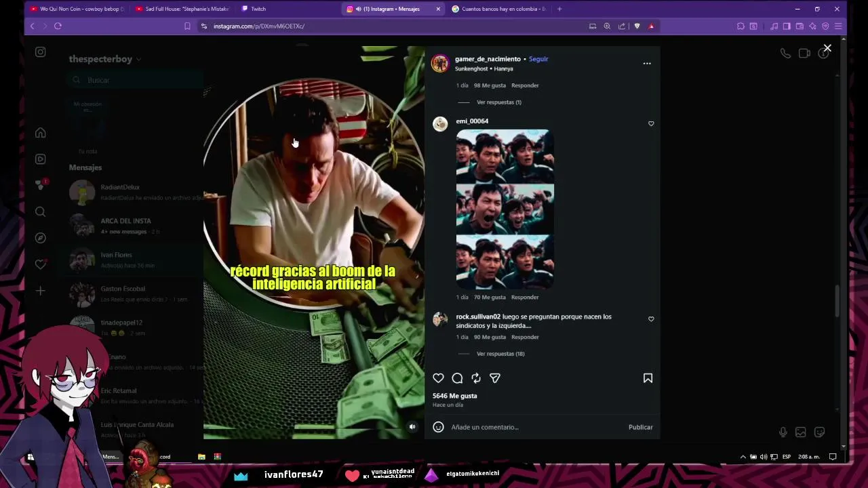Expand replies: Ver respuestas (18)
868x488 pixels.
point(500,354)
